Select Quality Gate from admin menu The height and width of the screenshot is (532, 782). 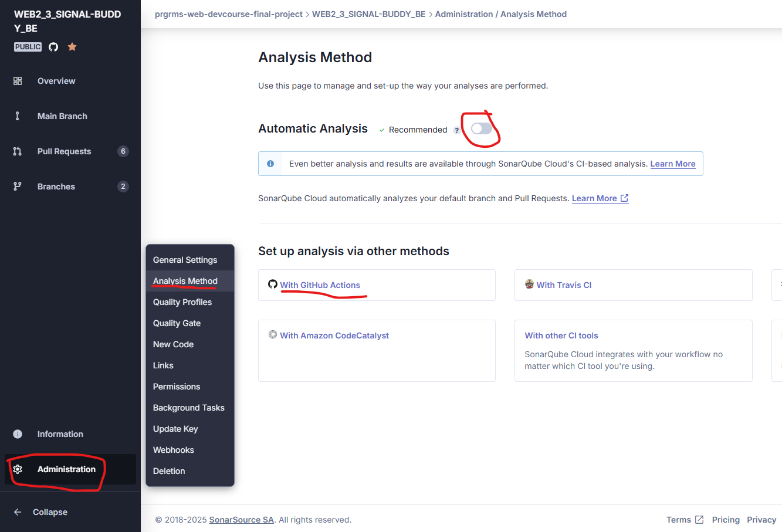pos(190,323)
